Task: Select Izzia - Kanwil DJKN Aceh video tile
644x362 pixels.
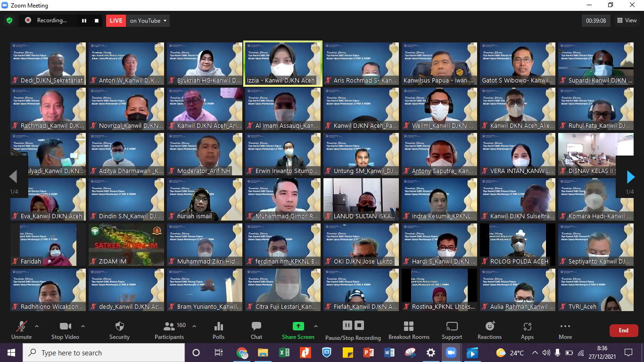Action: pyautogui.click(x=282, y=64)
